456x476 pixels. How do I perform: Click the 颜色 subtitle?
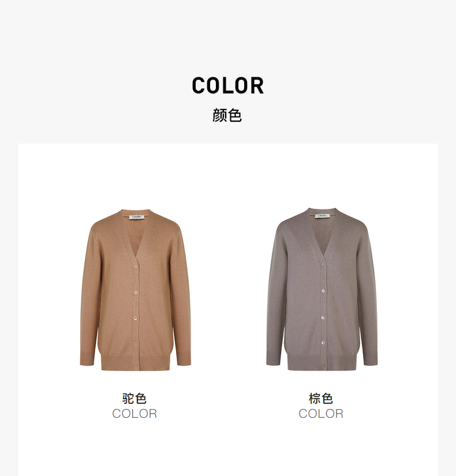(227, 115)
